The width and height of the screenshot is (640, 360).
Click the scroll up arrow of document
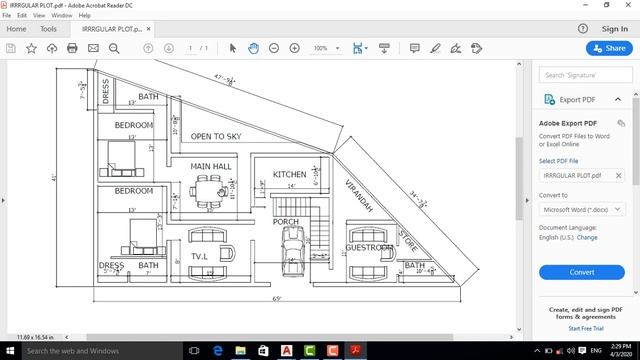(519, 64)
